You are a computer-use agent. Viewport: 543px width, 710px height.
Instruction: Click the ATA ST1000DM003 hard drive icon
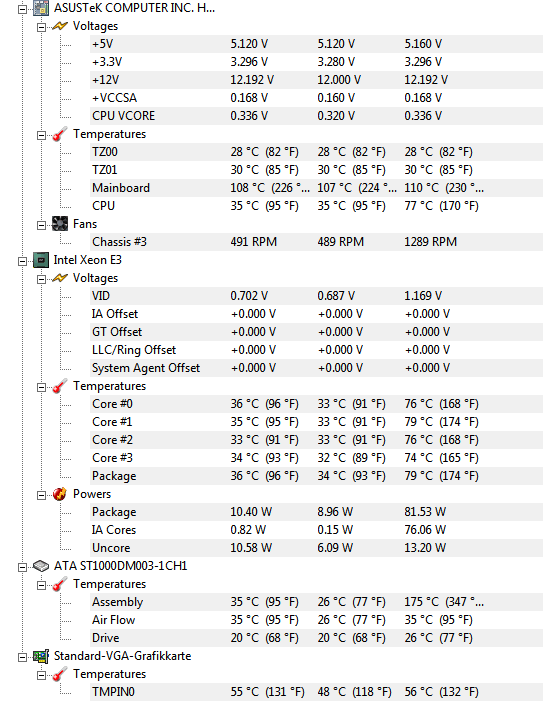pyautogui.click(x=41, y=566)
